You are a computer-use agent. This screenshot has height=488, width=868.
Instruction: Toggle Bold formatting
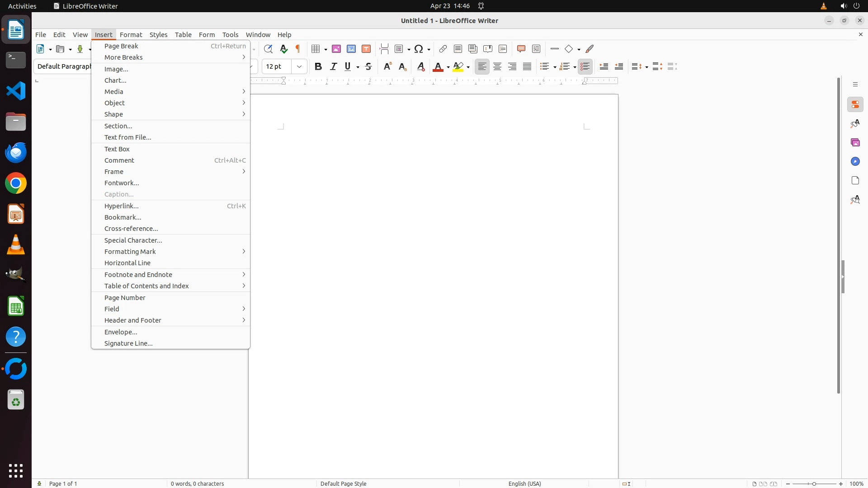[x=318, y=67]
